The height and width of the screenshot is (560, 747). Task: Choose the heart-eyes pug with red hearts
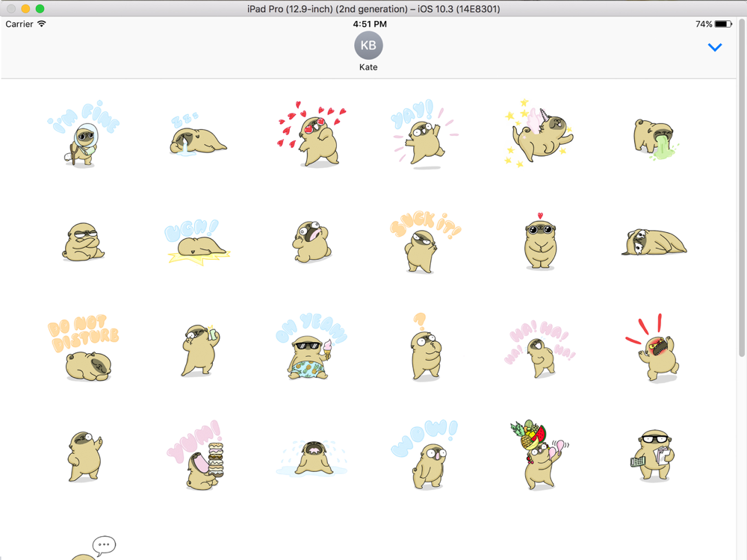tap(312, 134)
